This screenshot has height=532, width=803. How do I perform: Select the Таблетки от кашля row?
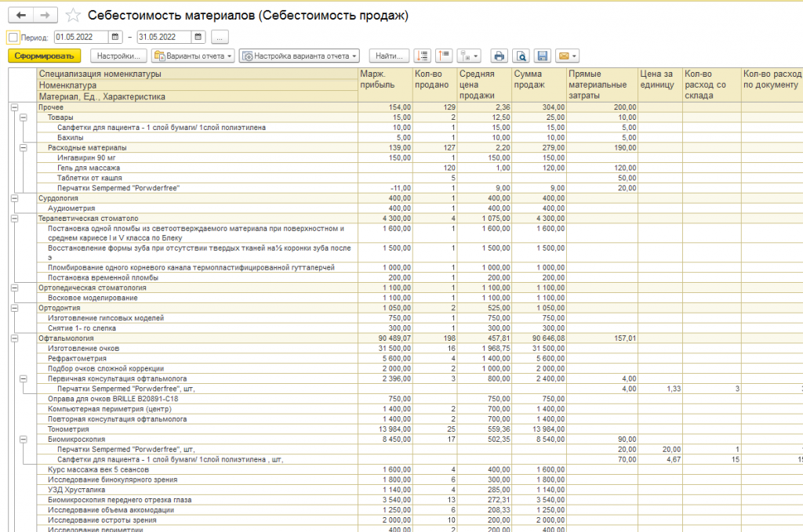tap(197, 178)
